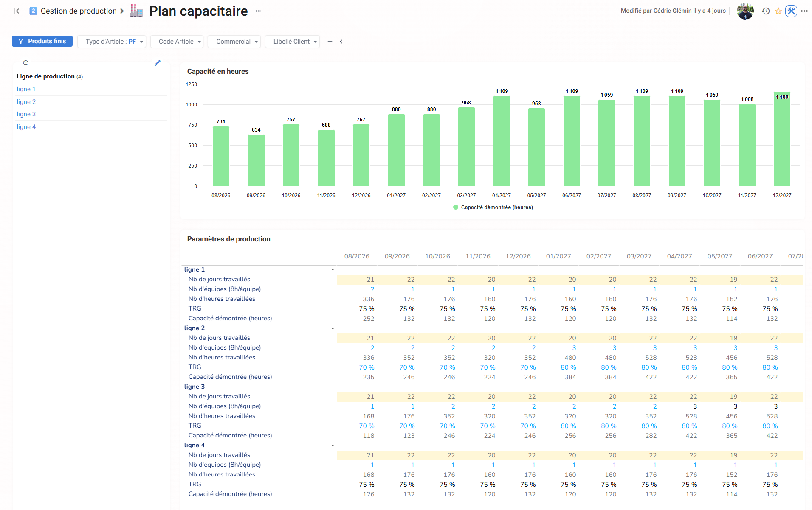This screenshot has width=812, height=510.
Task: Open the tools wrench icon
Action: (791, 11)
